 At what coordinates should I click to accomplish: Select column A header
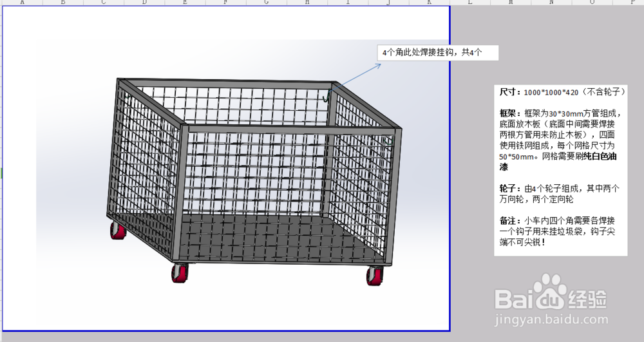tap(22, 2)
